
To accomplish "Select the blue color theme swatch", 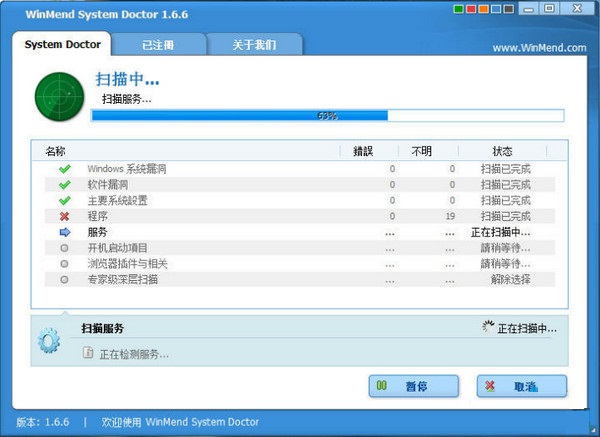I will [496, 9].
